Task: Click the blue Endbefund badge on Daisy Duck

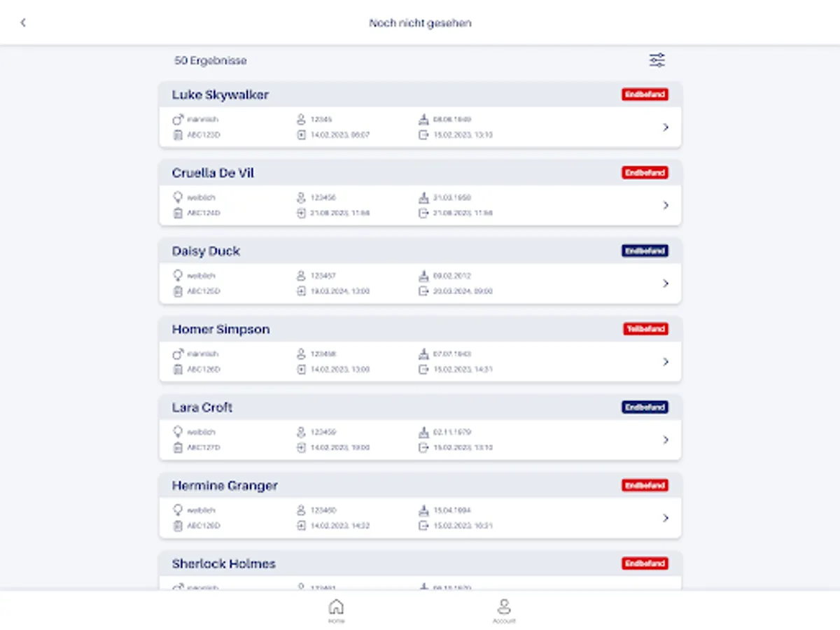Action: click(x=645, y=251)
